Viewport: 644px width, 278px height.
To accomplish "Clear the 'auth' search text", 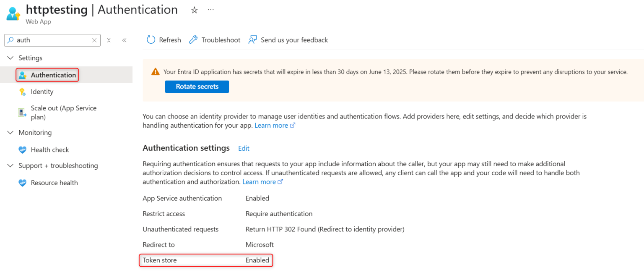I will click(94, 40).
